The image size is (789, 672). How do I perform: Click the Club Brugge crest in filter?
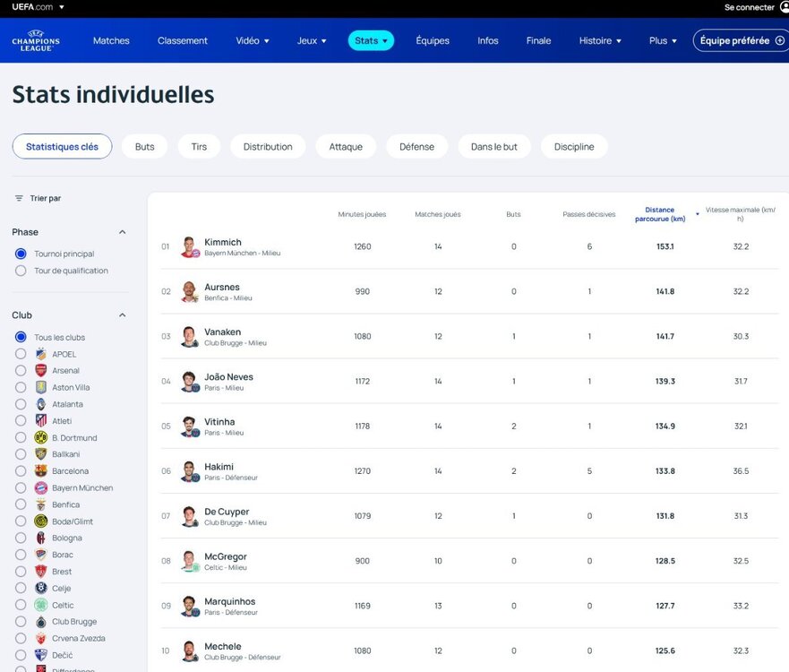coord(41,622)
